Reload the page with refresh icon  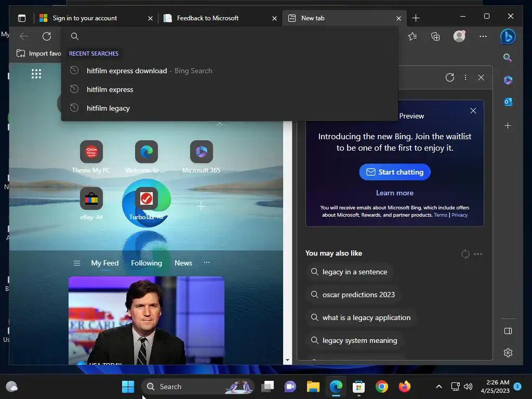click(46, 36)
